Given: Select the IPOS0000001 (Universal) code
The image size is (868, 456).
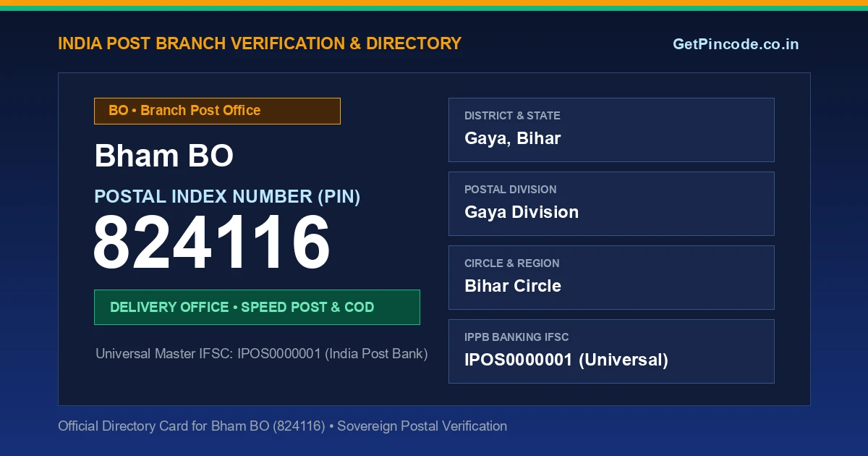Looking at the screenshot, I should coord(566,360).
